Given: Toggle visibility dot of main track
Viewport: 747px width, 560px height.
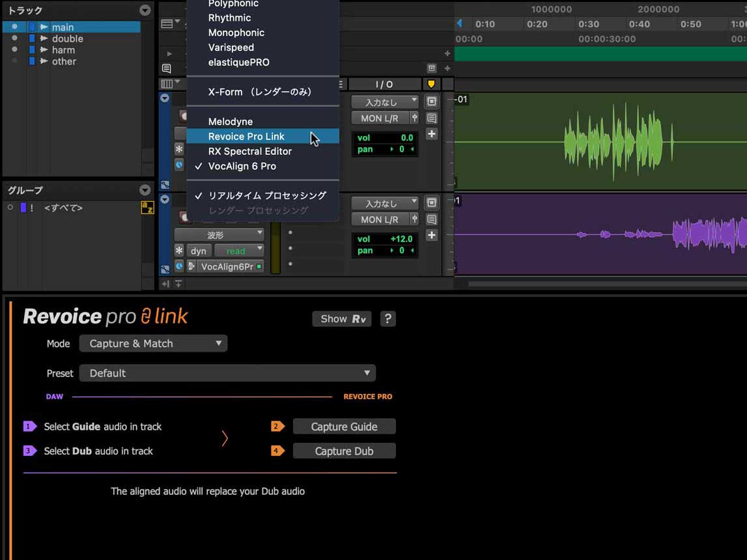Looking at the screenshot, I should (x=15, y=27).
